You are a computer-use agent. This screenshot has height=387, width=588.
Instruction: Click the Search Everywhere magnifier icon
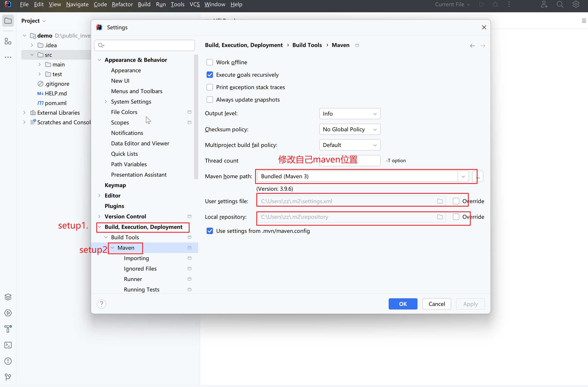[560, 4]
